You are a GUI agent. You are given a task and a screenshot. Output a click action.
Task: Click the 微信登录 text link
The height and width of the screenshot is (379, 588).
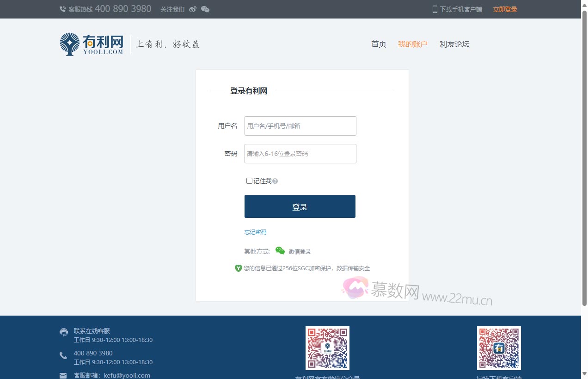(x=300, y=252)
